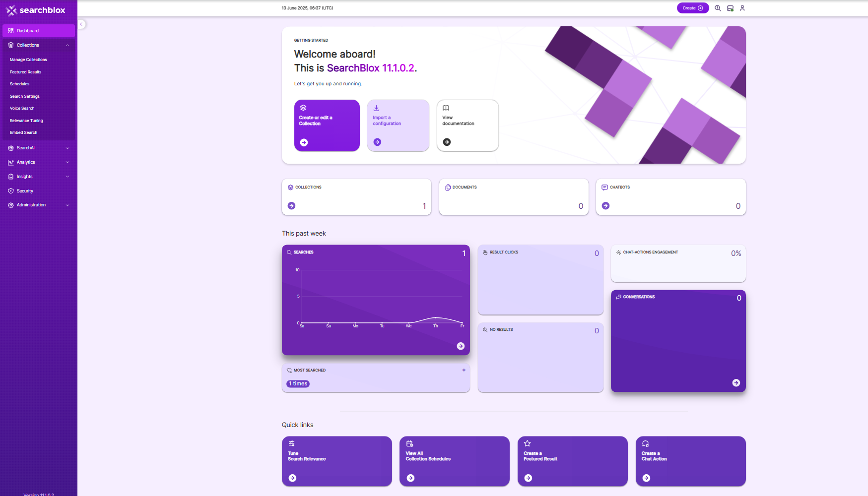Click the asterisk icon in Most Searched
The height and width of the screenshot is (496, 868).
464,371
